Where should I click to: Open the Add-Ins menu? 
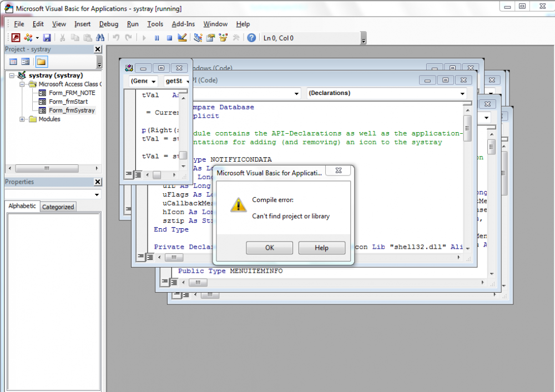point(183,24)
